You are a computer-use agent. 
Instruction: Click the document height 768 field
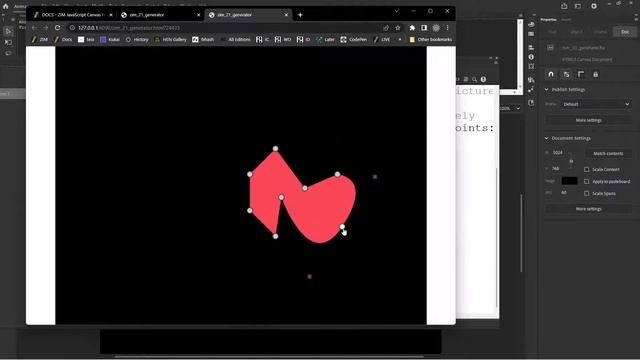tap(556, 169)
